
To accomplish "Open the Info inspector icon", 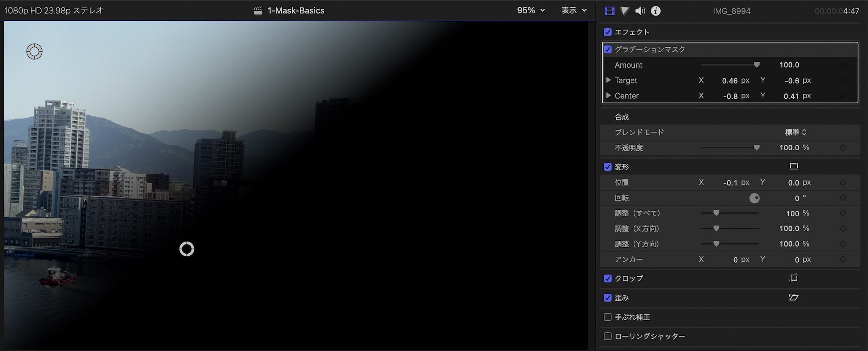I will pyautogui.click(x=656, y=11).
